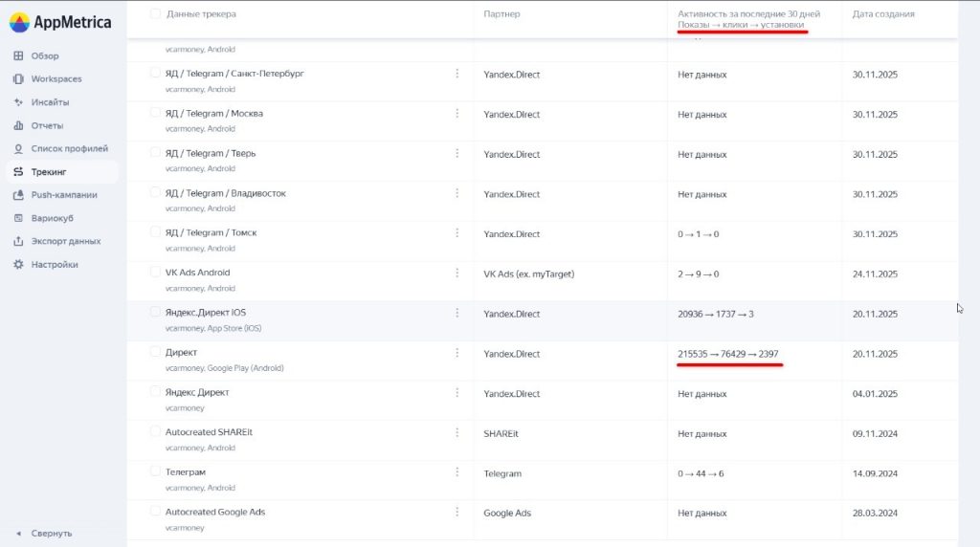Screen dimensions: 980x547
Task: Tick the select-all checkbox in table header
Action: pos(155,13)
